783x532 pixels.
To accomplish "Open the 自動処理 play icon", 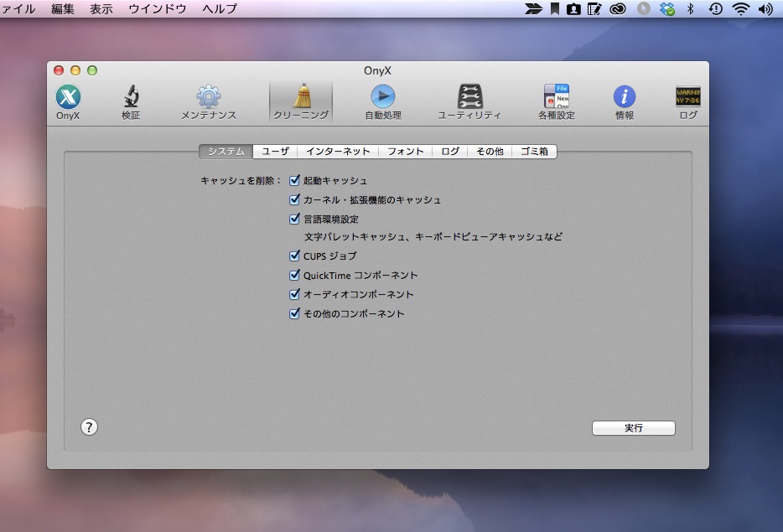I will (383, 102).
